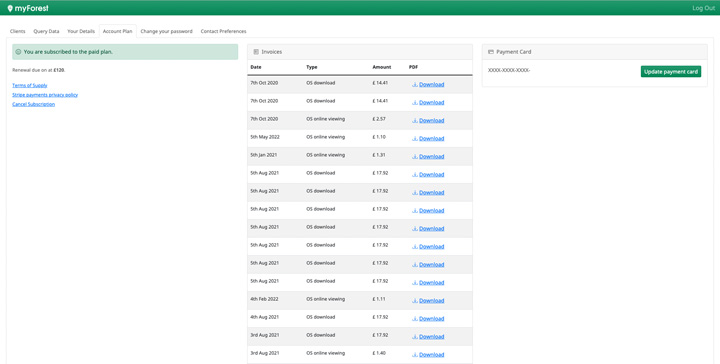Click download icon for £ 2.57 invoice
720x364 pixels.
coord(415,120)
